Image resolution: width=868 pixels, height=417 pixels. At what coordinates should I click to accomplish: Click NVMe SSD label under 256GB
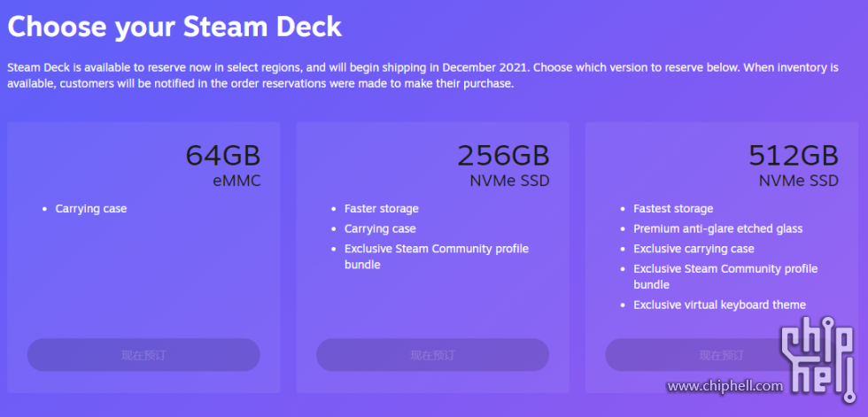tap(510, 181)
